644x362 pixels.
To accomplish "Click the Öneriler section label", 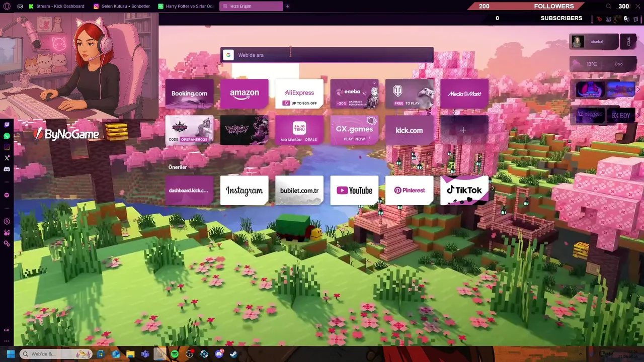I will pos(178,167).
